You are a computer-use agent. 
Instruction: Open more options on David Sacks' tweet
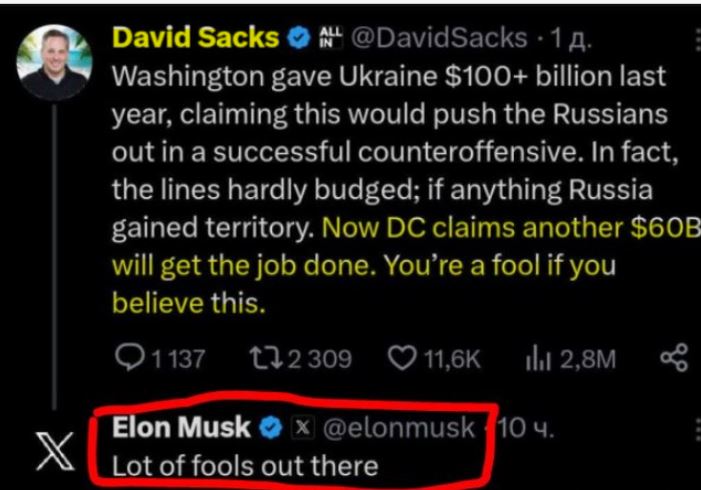[x=697, y=39]
